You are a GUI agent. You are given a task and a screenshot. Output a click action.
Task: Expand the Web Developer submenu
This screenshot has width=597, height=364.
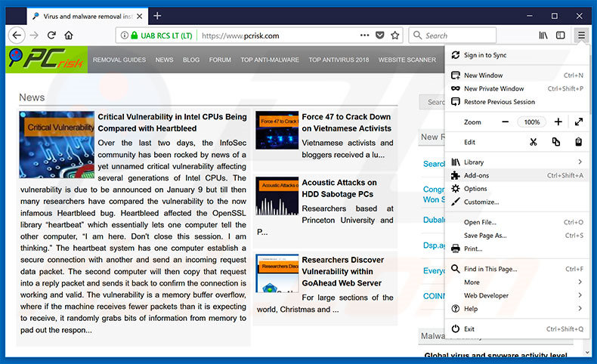pyautogui.click(x=517, y=295)
